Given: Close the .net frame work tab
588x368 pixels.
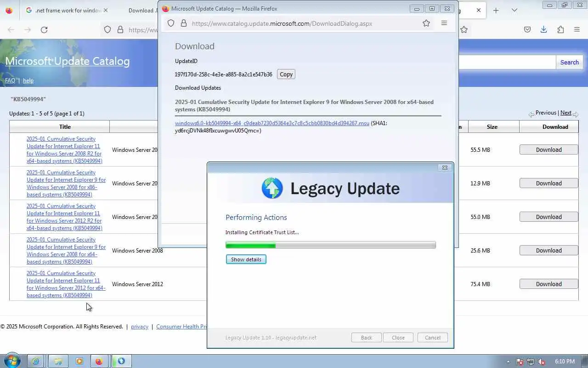Looking at the screenshot, I should (x=106, y=10).
